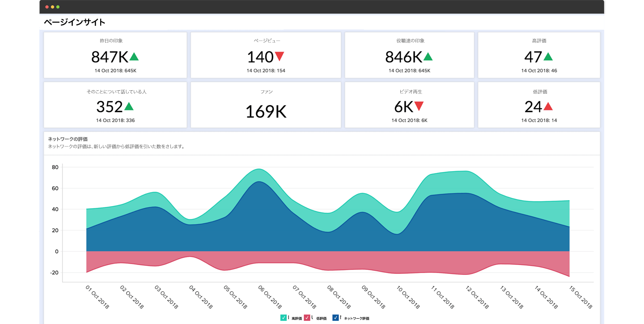This screenshot has height=324, width=644.
Task: Uncheck the red 低評価 legend checkbox
Action: (307, 318)
